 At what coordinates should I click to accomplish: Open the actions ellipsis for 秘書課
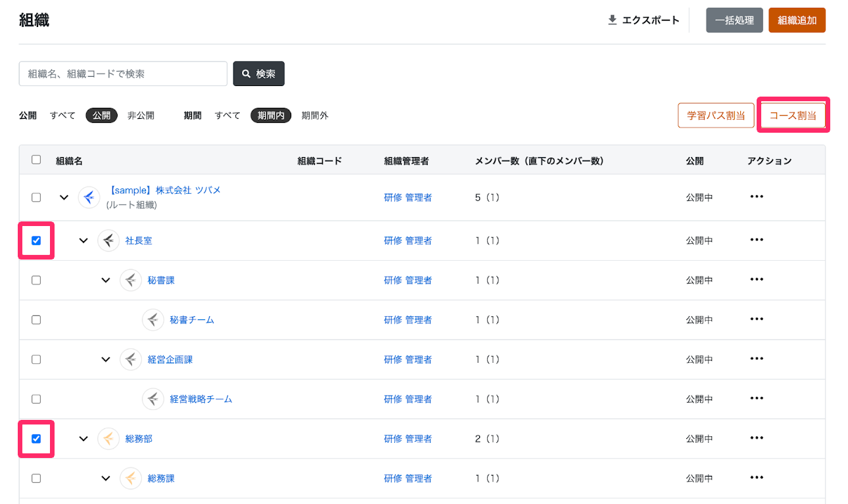[757, 280]
